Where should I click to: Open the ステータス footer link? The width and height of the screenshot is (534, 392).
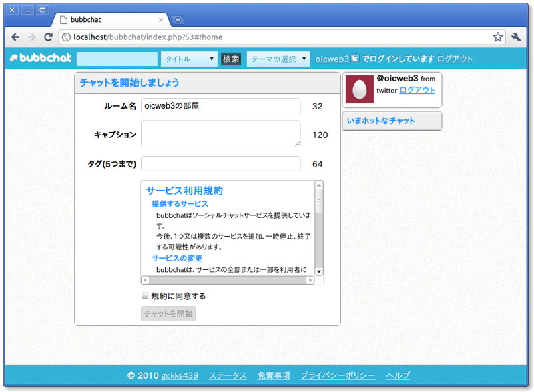(x=228, y=375)
